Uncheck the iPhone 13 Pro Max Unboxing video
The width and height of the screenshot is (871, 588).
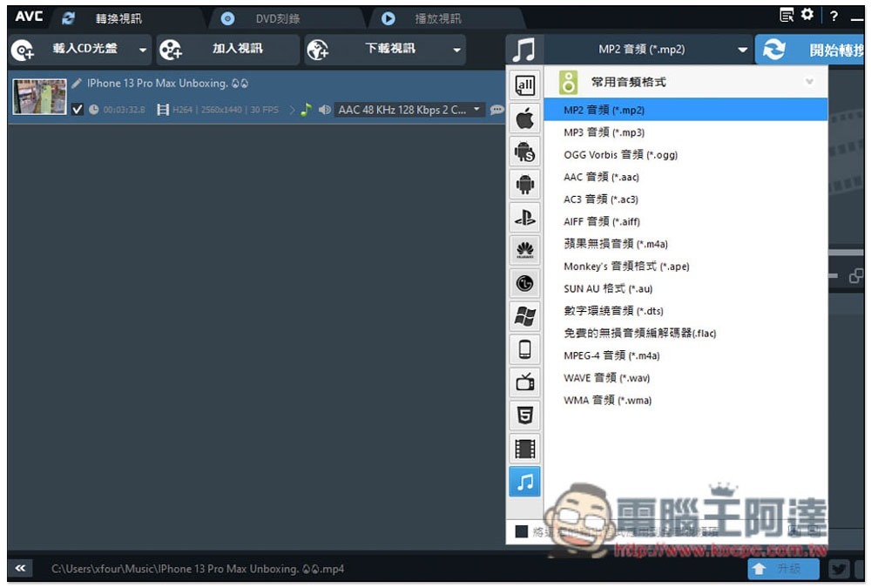click(78, 110)
